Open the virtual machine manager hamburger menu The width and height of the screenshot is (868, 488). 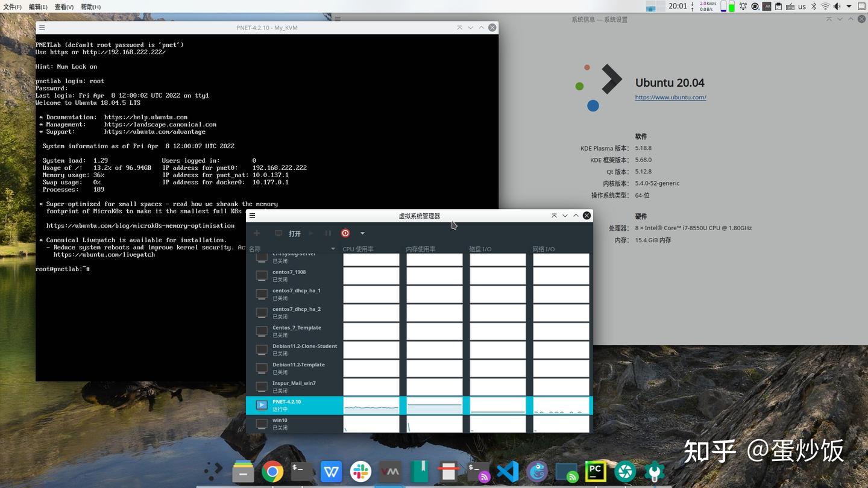tap(253, 216)
